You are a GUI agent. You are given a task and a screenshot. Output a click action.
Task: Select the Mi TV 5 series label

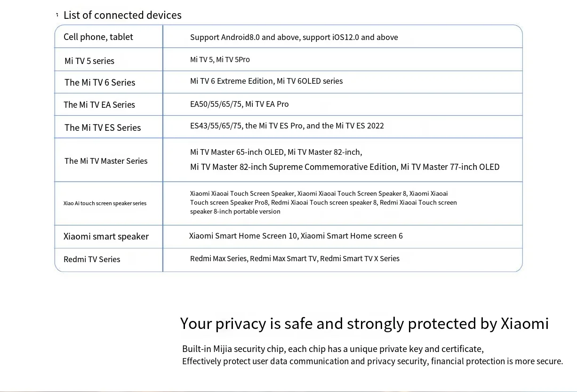(x=89, y=61)
